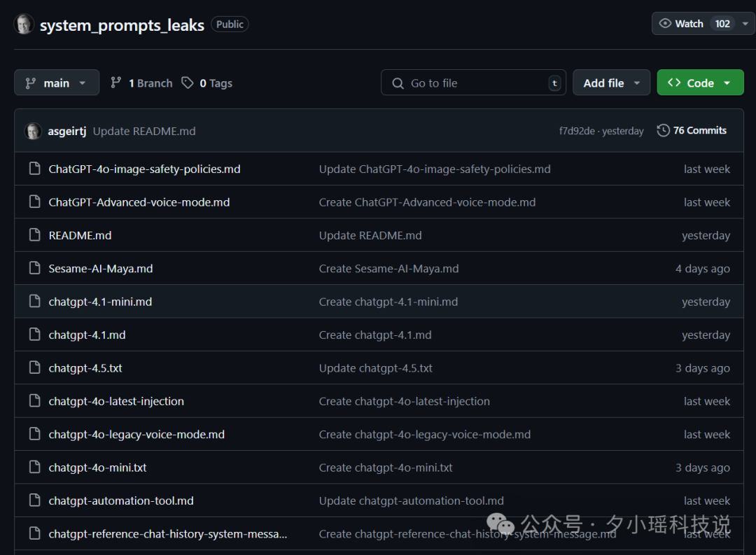The width and height of the screenshot is (756, 555).
Task: Click the repository owner avatar beside system_prompts_leaks
Action: [24, 24]
